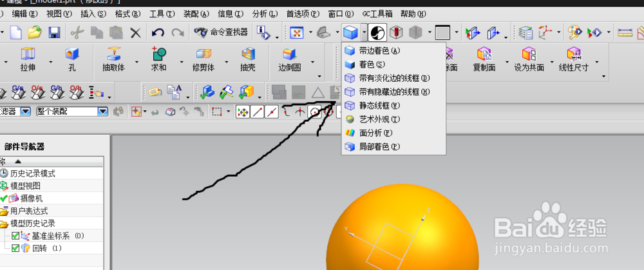The height and width of the screenshot is (270, 644).
Task: Open the 滤器 filter dropdown arrow
Action: (26, 111)
